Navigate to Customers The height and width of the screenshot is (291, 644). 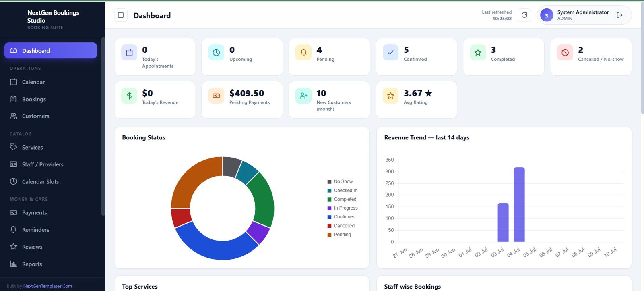[x=51, y=116]
